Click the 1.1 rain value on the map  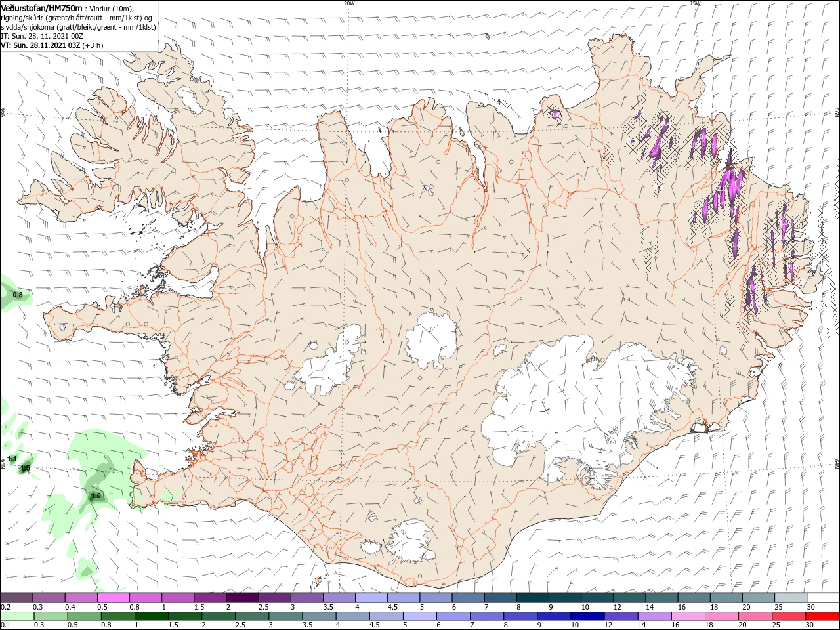click(12, 459)
